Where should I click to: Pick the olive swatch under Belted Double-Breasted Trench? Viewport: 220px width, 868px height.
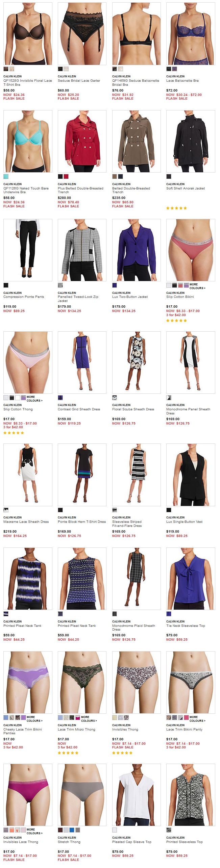pyautogui.click(x=115, y=176)
